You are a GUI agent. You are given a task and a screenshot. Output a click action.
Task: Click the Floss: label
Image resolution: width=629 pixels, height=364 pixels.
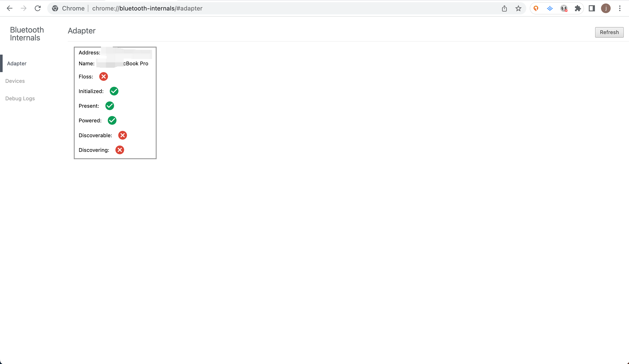tap(86, 77)
